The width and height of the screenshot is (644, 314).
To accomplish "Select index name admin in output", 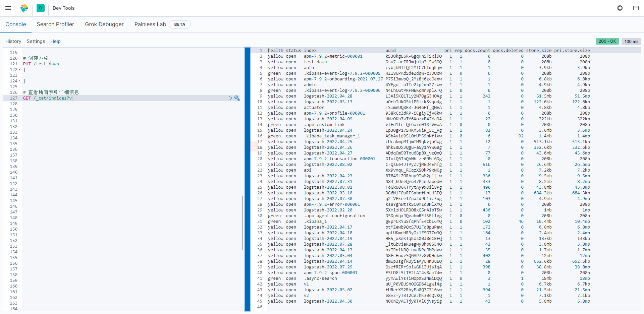I will point(310,85).
